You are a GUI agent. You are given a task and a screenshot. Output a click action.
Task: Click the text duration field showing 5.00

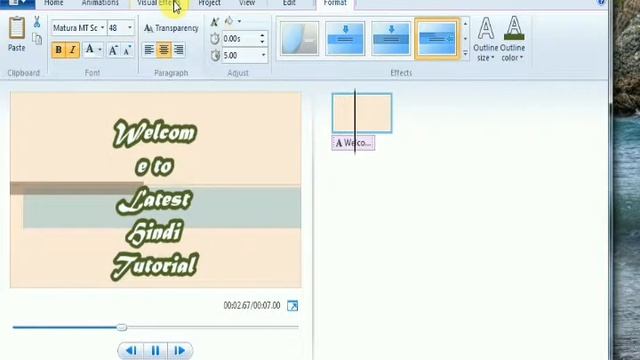point(241,55)
